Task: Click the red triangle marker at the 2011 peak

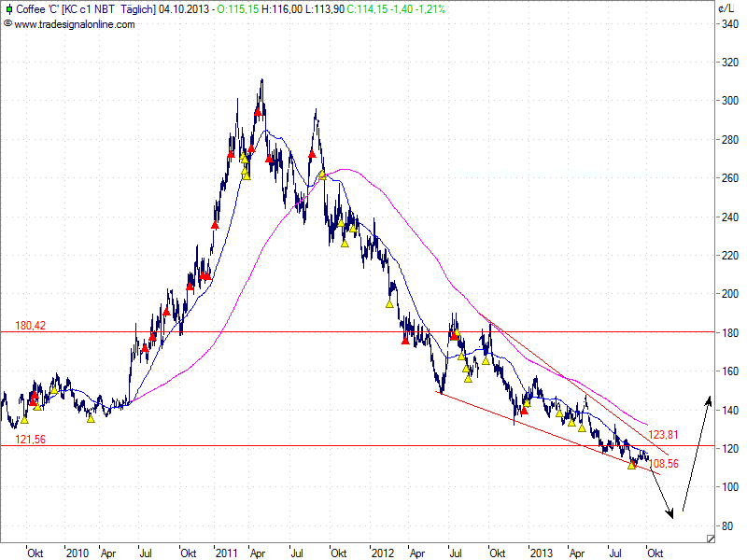Action: click(x=259, y=112)
